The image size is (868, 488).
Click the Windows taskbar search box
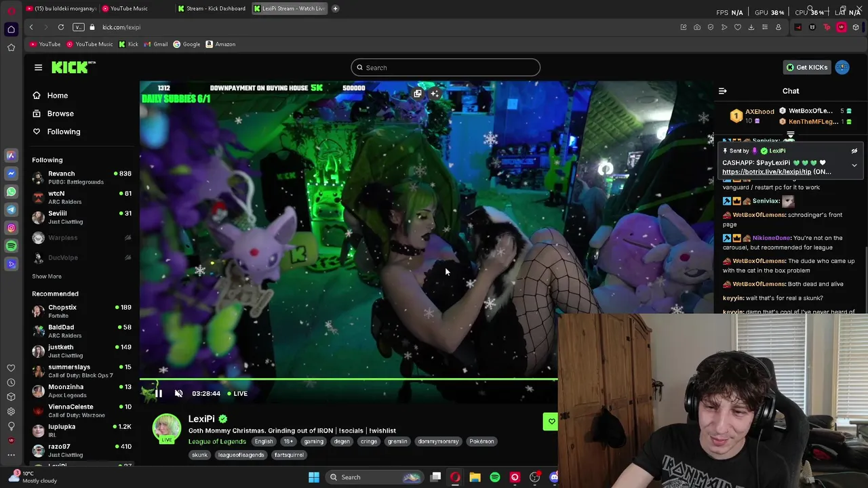[375, 477]
